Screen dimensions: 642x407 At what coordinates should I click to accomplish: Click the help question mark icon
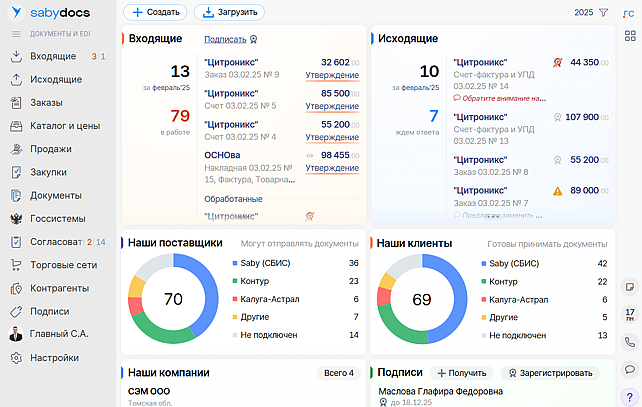click(630, 396)
